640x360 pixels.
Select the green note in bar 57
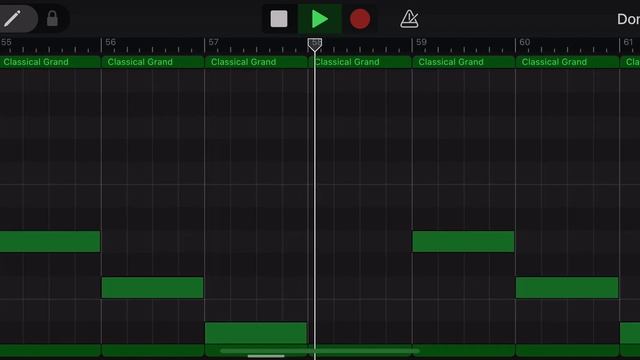point(256,333)
